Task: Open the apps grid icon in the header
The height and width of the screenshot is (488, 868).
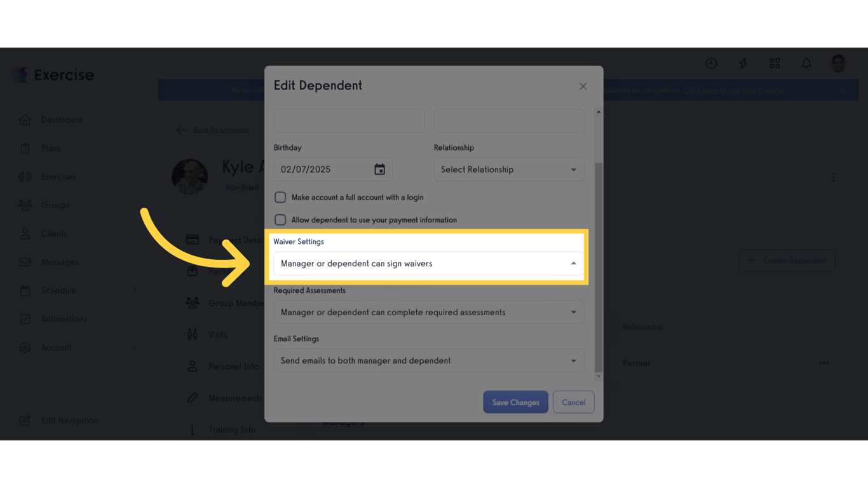Action: coord(775,64)
